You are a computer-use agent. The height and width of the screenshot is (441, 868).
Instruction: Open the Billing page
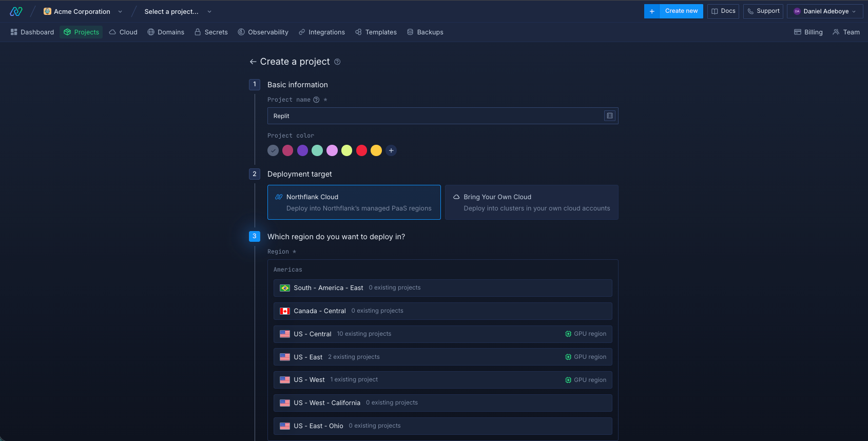click(808, 32)
